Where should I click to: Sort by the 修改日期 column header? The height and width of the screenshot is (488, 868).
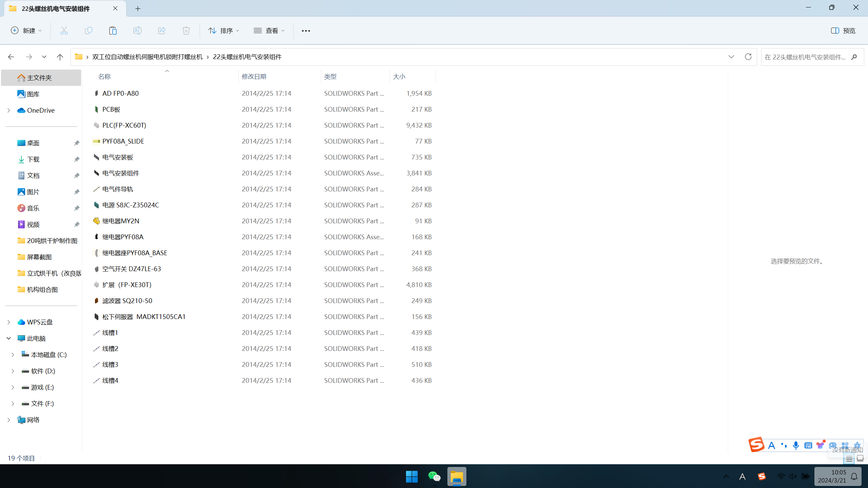coord(254,76)
